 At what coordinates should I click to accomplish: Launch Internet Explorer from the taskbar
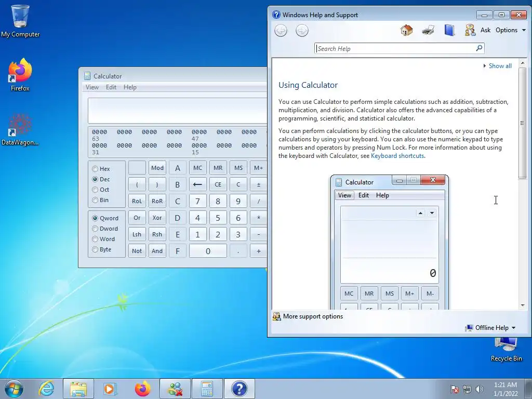pyautogui.click(x=46, y=389)
